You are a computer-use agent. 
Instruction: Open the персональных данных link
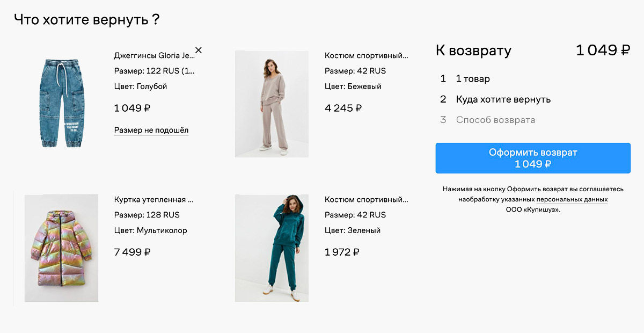pyautogui.click(x=572, y=199)
